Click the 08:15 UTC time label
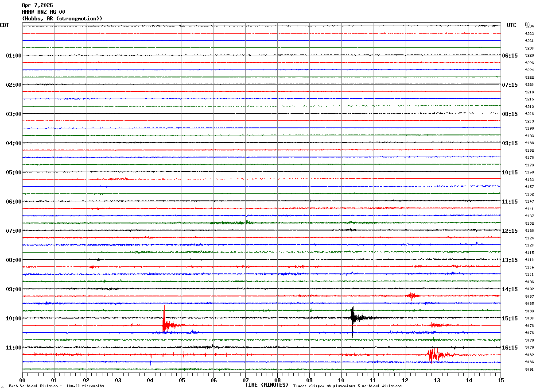The height and width of the screenshot is (392, 536). pyautogui.click(x=510, y=114)
